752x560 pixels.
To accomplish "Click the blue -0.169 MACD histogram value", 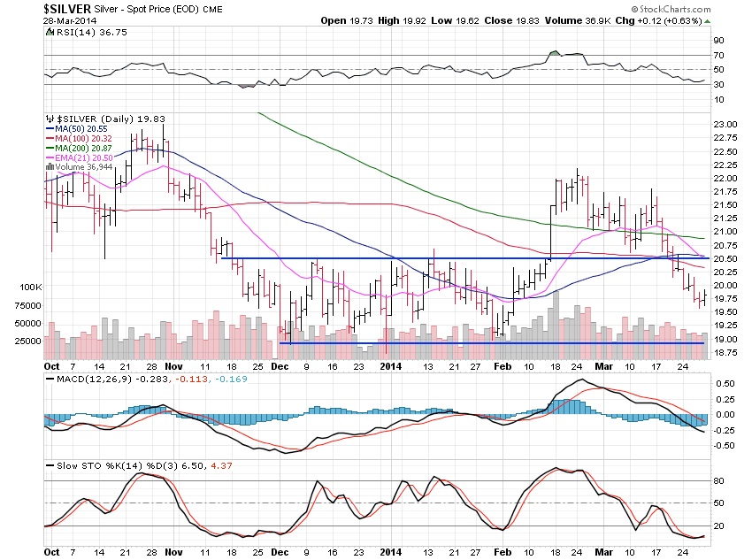I will coord(231,379).
